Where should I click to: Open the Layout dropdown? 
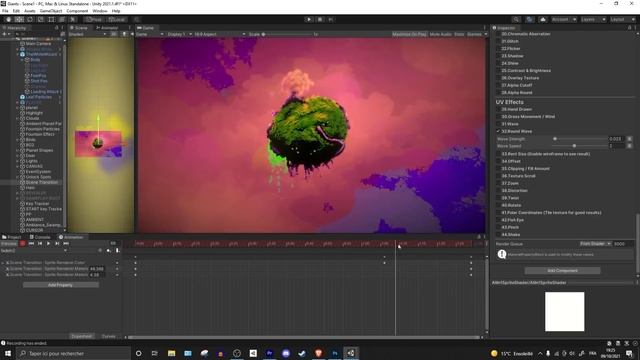click(x=622, y=19)
